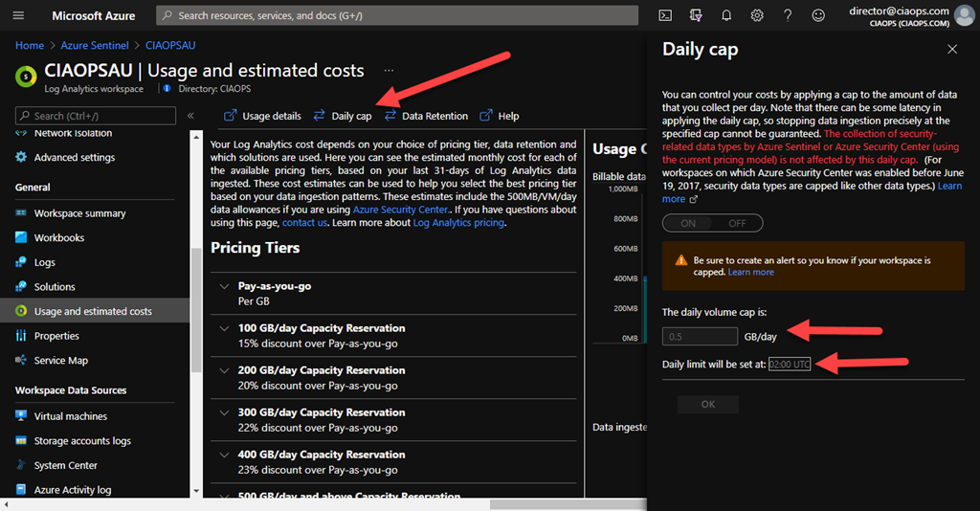Open Data Retention from the toolbar
The width and height of the screenshot is (980, 511).
click(x=426, y=116)
